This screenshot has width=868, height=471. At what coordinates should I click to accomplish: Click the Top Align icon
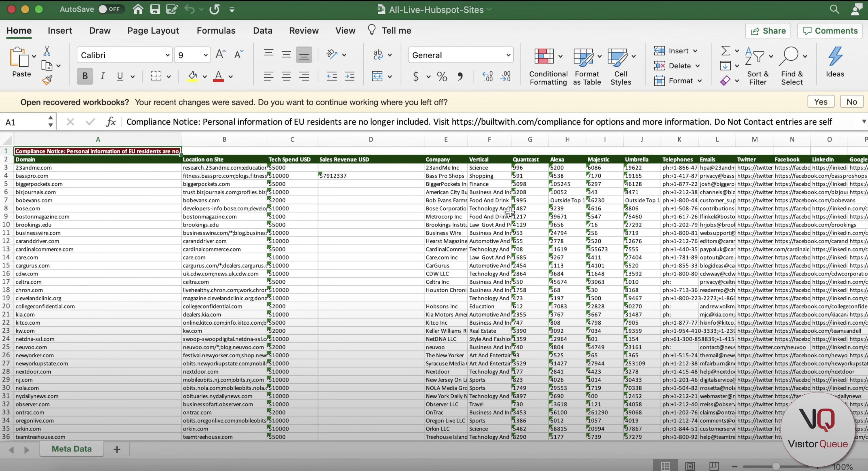(269, 53)
